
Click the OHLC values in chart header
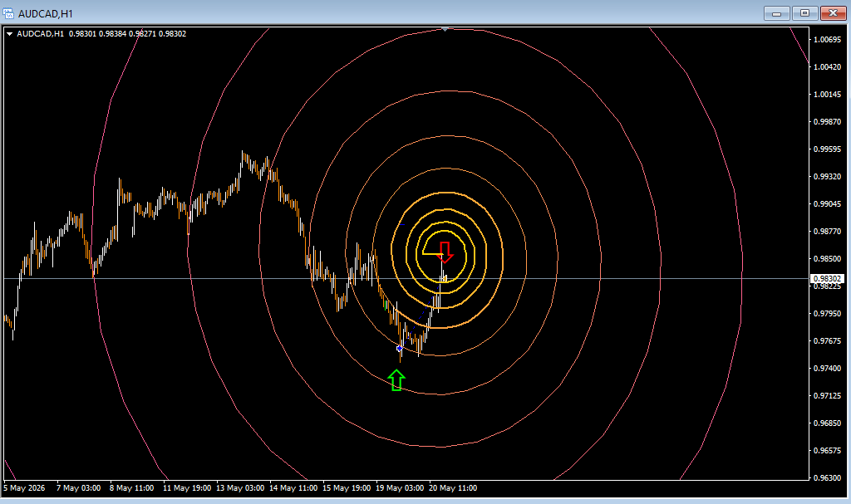127,34
